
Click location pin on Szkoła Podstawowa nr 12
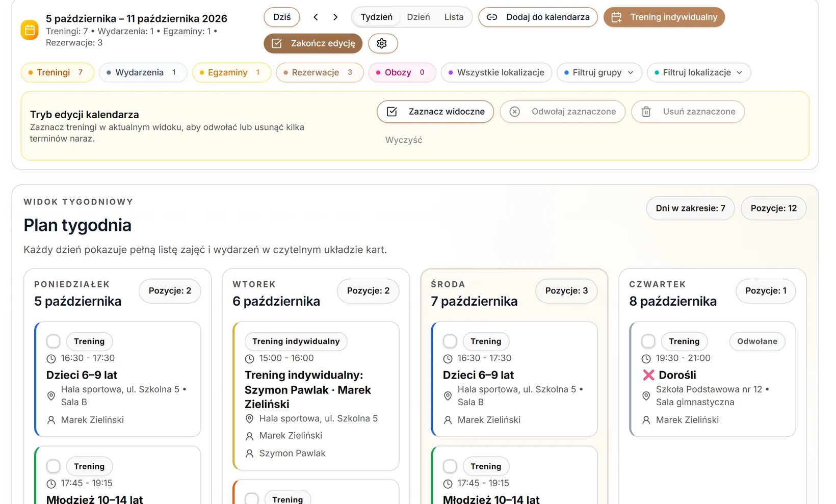click(x=646, y=396)
